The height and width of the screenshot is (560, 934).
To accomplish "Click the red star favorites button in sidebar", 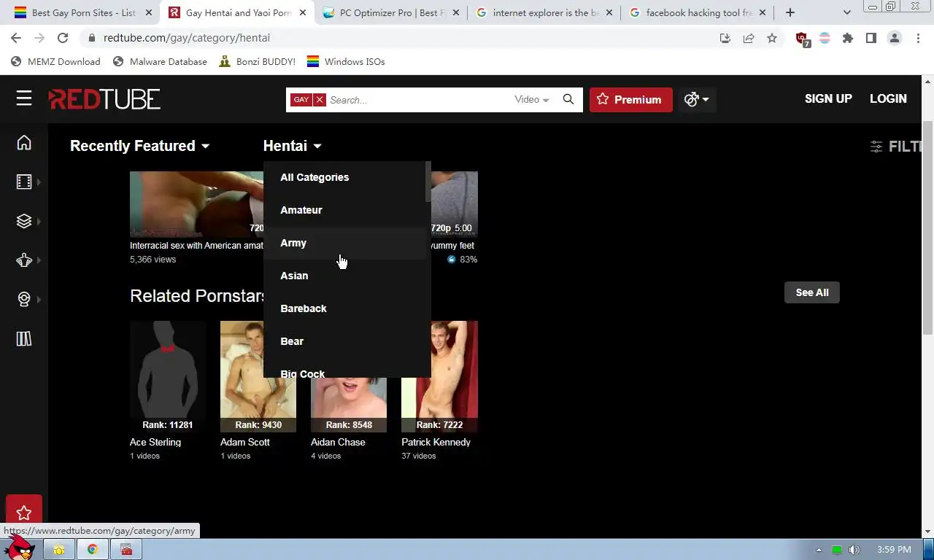I will pos(24,513).
